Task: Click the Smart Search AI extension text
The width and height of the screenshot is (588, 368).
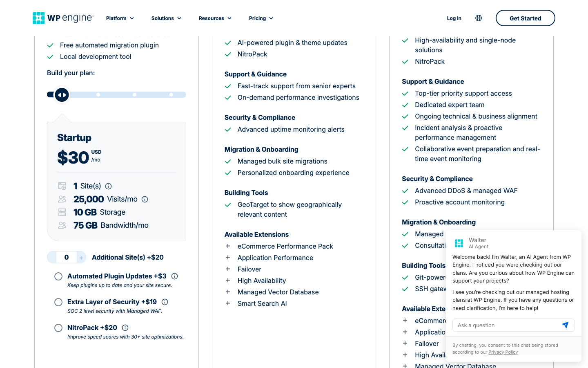Action: point(262,303)
